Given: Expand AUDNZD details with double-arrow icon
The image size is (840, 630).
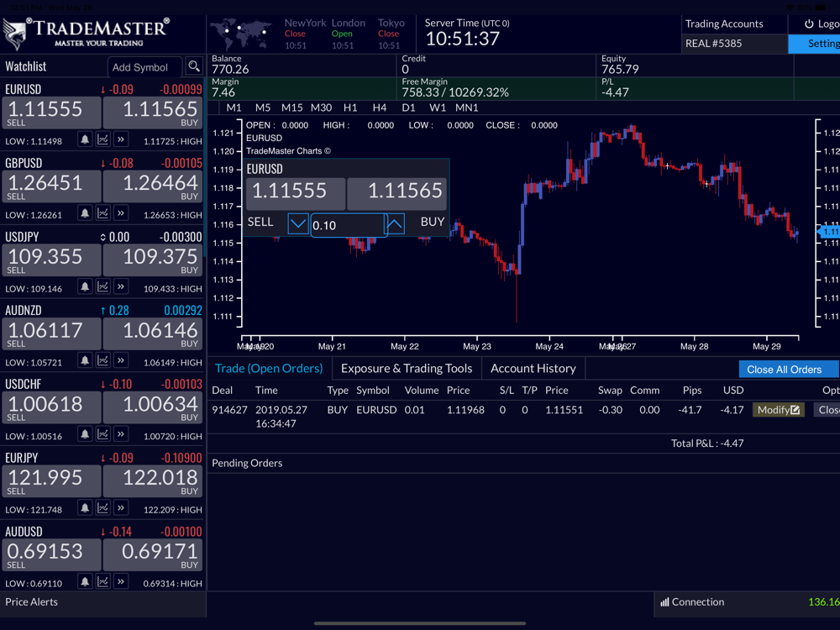Looking at the screenshot, I should click(121, 360).
